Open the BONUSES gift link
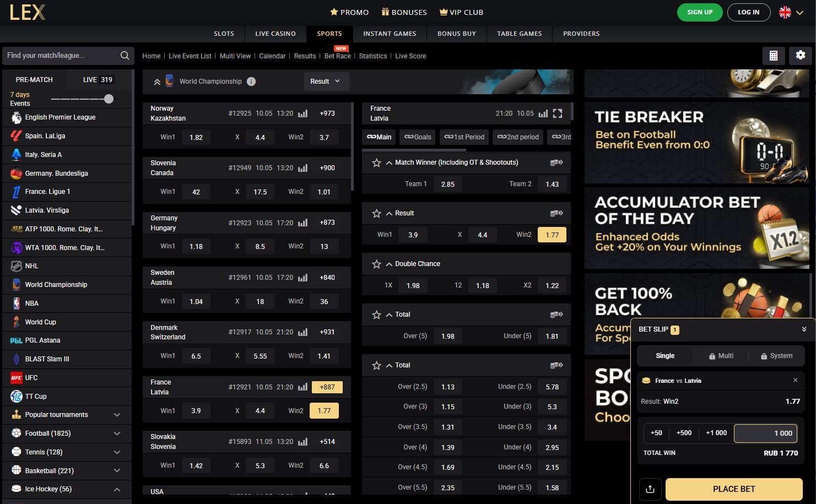This screenshot has height=504, width=816. (x=404, y=12)
